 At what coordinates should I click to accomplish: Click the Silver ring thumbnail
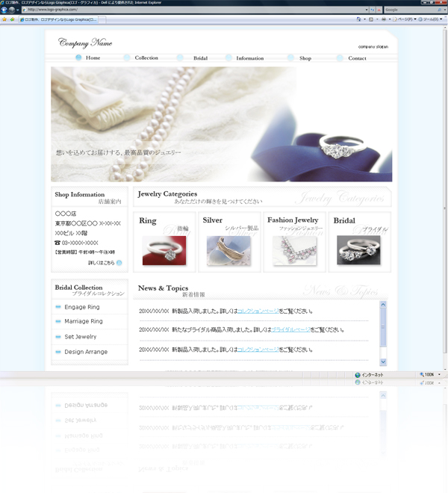pos(229,250)
